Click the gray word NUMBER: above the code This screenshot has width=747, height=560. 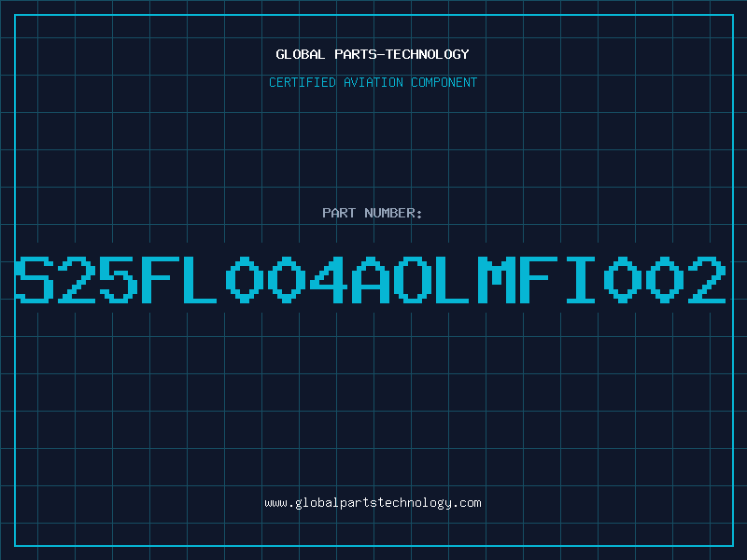tap(393, 213)
